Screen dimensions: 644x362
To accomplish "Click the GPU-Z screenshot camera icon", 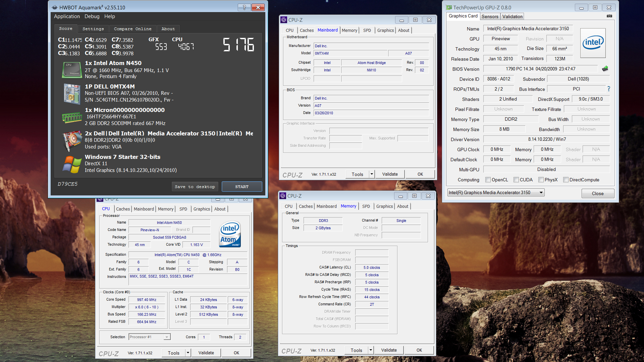I will [609, 16].
